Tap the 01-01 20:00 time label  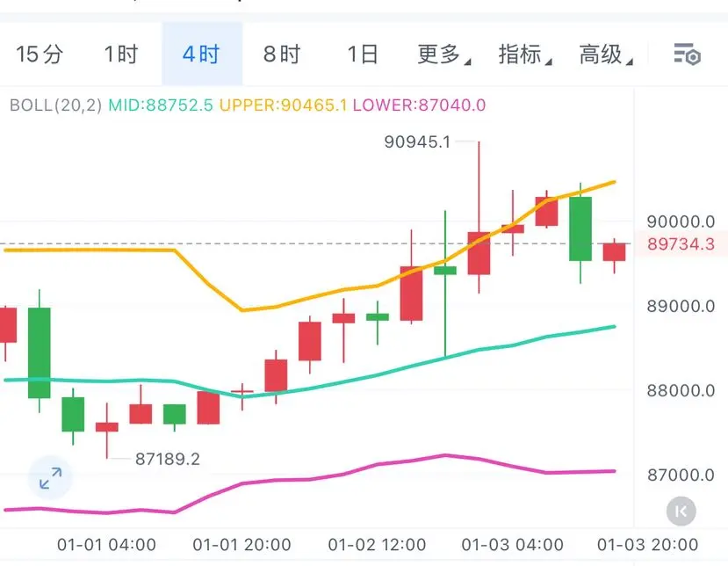pos(241,545)
